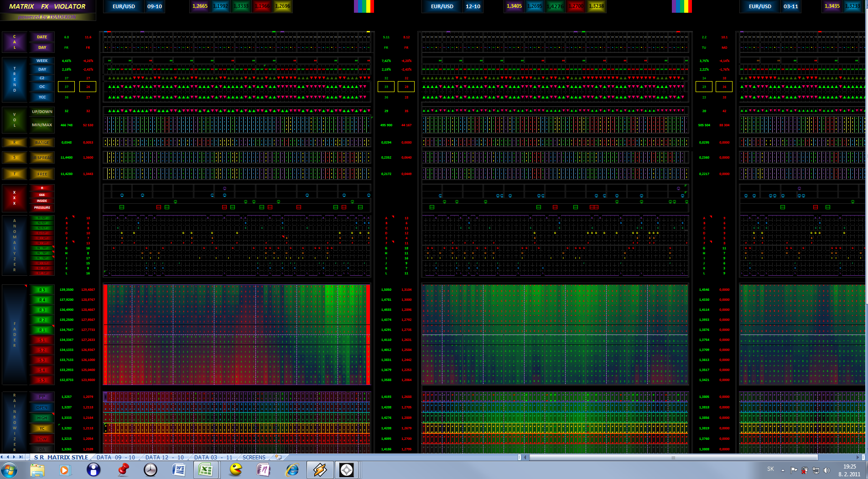Select the C2 trend button
This screenshot has width=868, height=479.
(x=42, y=78)
